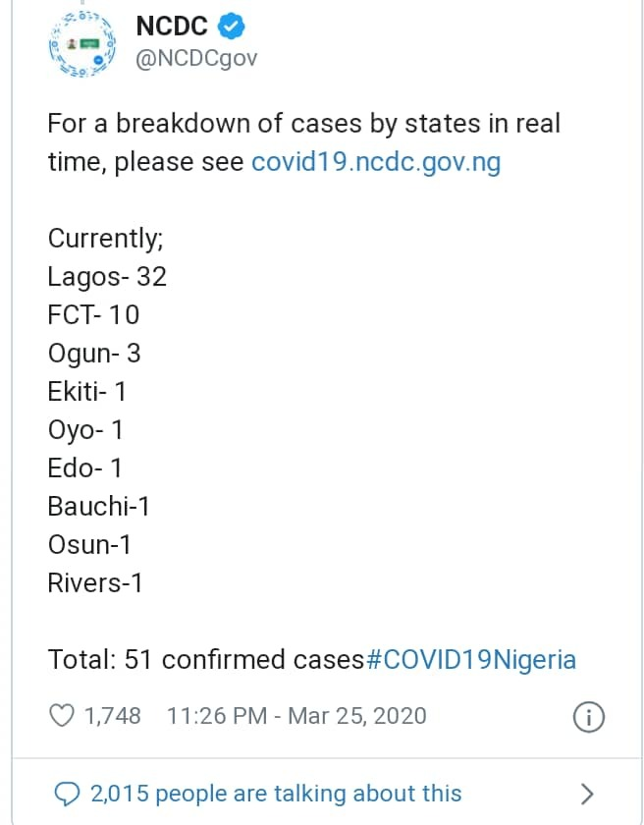Open the @NCDCgov handle
The image size is (644, 825).
[x=196, y=58]
